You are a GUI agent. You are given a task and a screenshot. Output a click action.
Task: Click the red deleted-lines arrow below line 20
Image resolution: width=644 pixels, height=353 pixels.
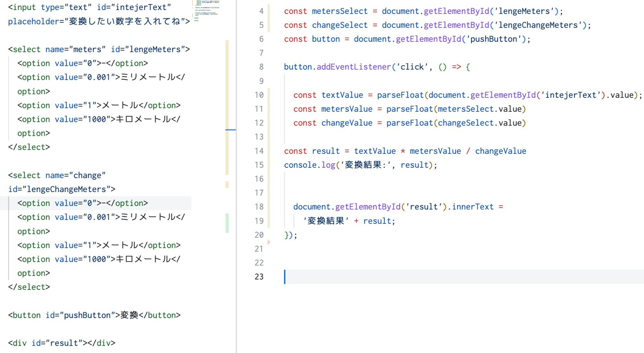click(x=269, y=242)
